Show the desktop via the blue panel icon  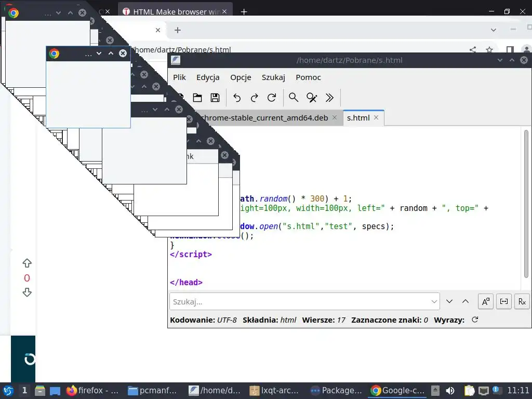tap(55, 391)
